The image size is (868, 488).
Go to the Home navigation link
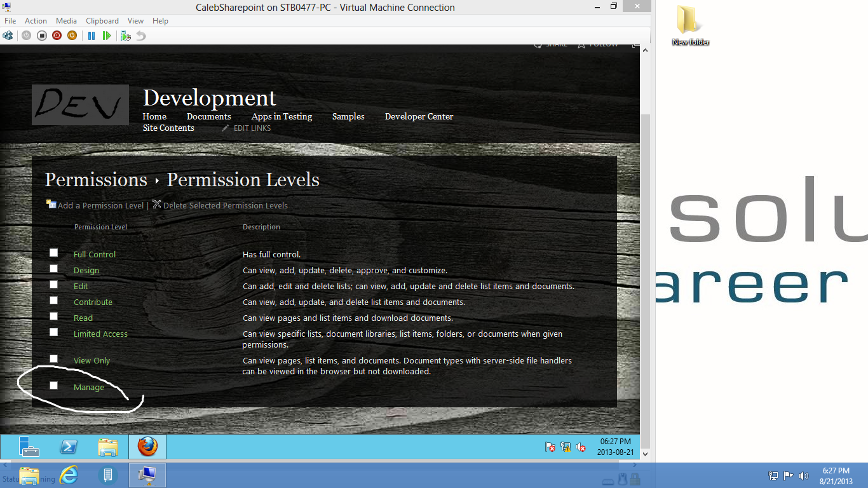click(x=154, y=117)
